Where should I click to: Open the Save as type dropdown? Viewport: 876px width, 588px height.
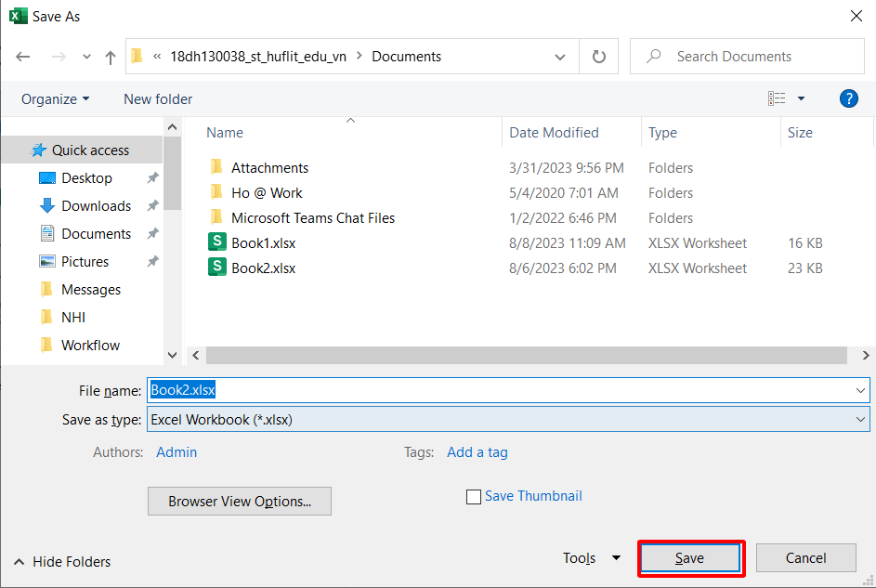tap(860, 419)
